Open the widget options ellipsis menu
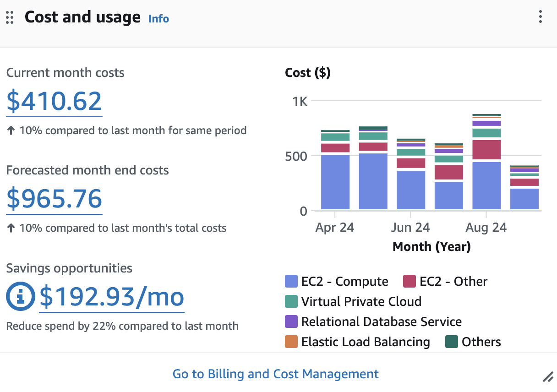557x392 pixels. pyautogui.click(x=540, y=17)
